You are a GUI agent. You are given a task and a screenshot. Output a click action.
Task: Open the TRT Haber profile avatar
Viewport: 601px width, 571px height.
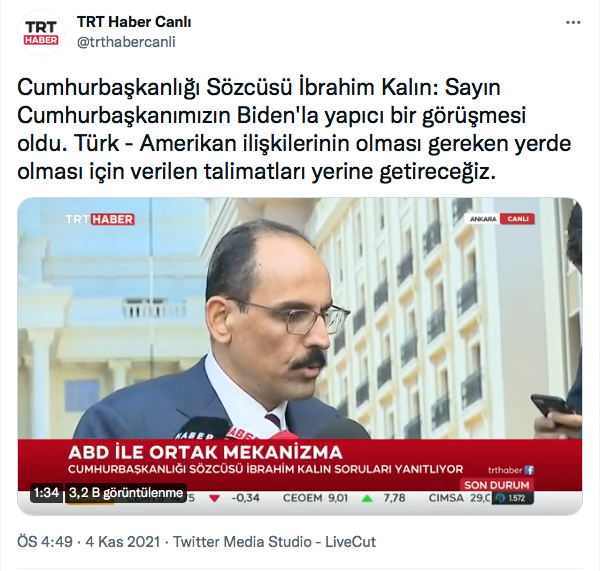(41, 33)
